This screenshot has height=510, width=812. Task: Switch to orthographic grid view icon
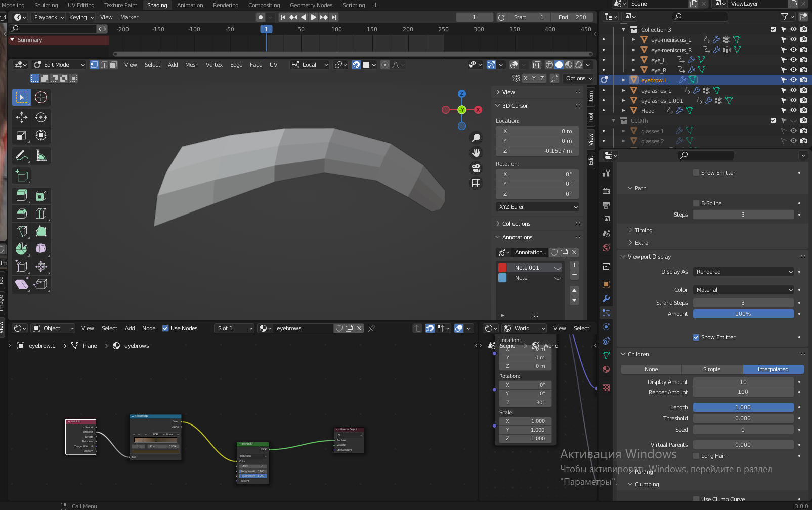coord(476,183)
